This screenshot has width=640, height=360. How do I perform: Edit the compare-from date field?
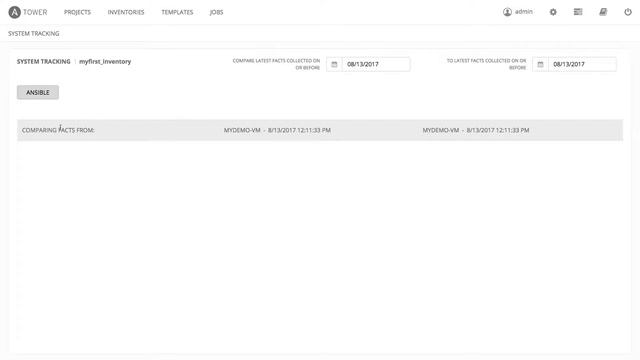point(376,64)
